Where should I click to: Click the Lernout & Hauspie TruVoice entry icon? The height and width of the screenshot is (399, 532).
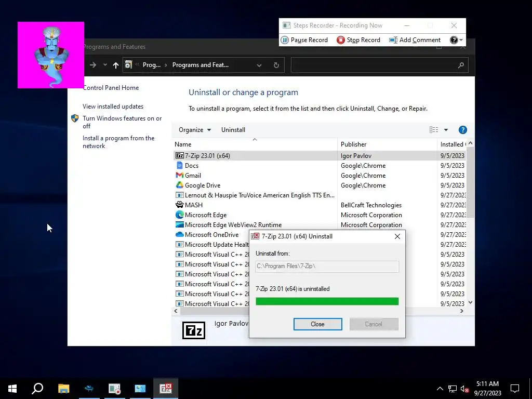point(179,195)
